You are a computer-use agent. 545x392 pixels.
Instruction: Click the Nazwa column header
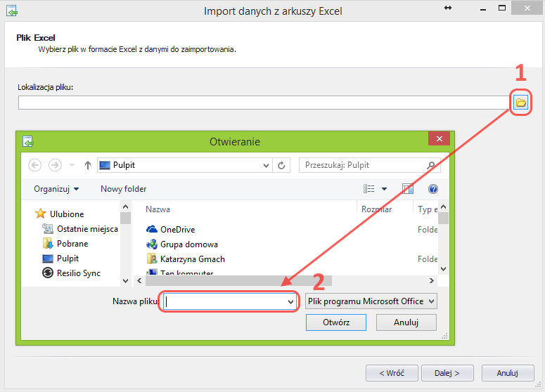(158, 209)
